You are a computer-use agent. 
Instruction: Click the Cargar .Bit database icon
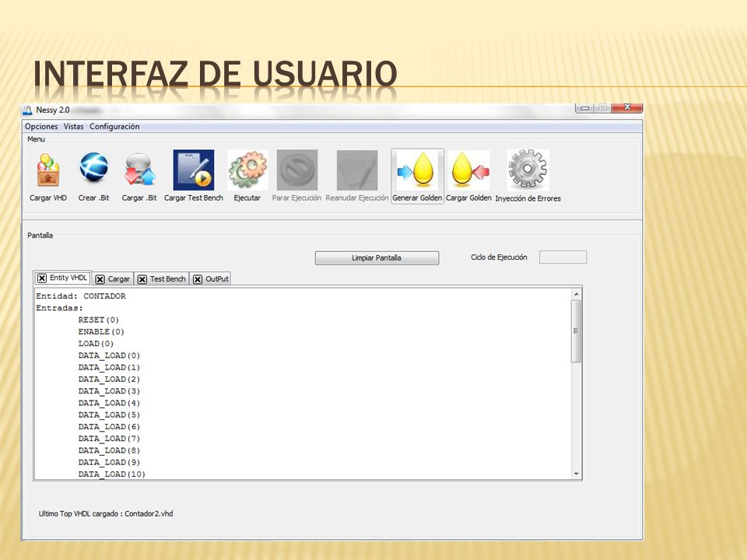(139, 170)
